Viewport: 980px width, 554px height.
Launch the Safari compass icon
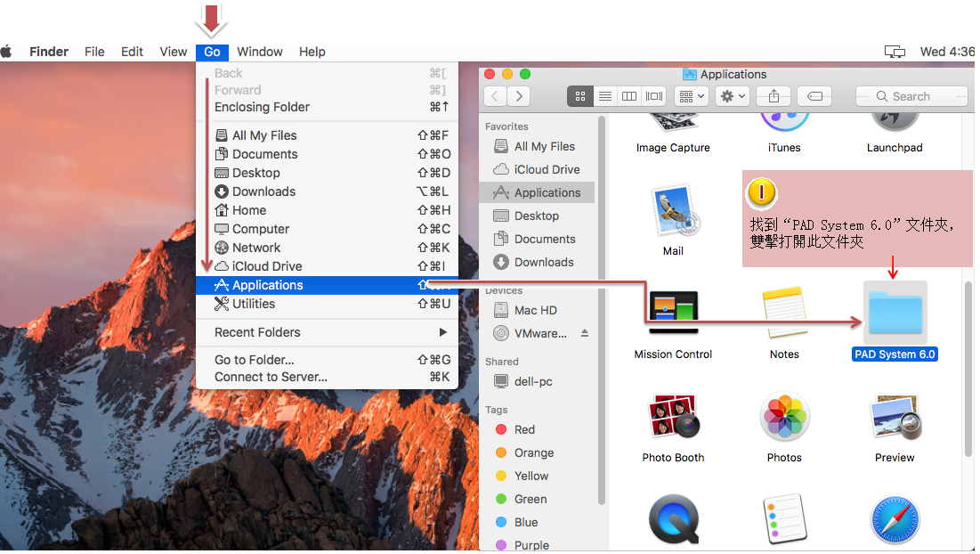895,520
